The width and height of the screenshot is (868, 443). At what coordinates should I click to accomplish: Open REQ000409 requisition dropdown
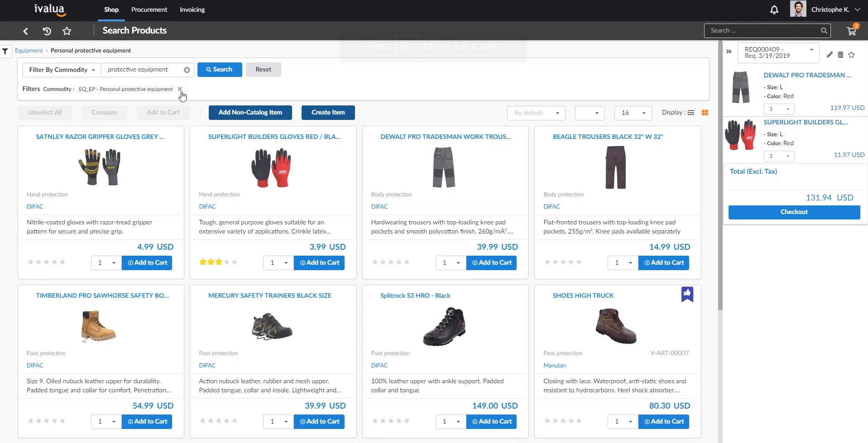click(x=778, y=53)
